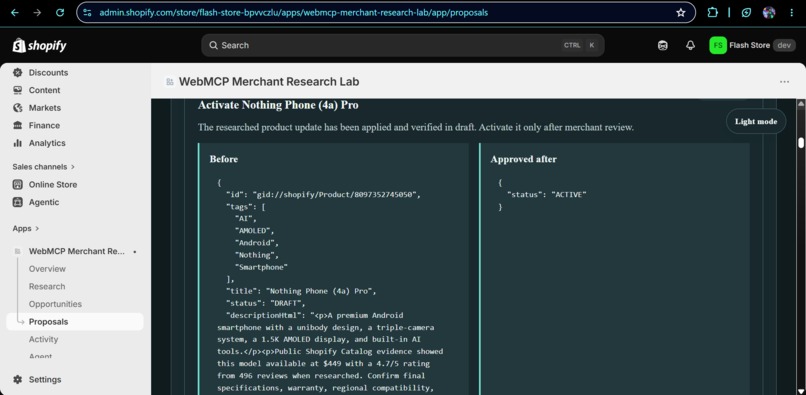Click the Content icon in sidebar
The image size is (806, 395).
(17, 90)
